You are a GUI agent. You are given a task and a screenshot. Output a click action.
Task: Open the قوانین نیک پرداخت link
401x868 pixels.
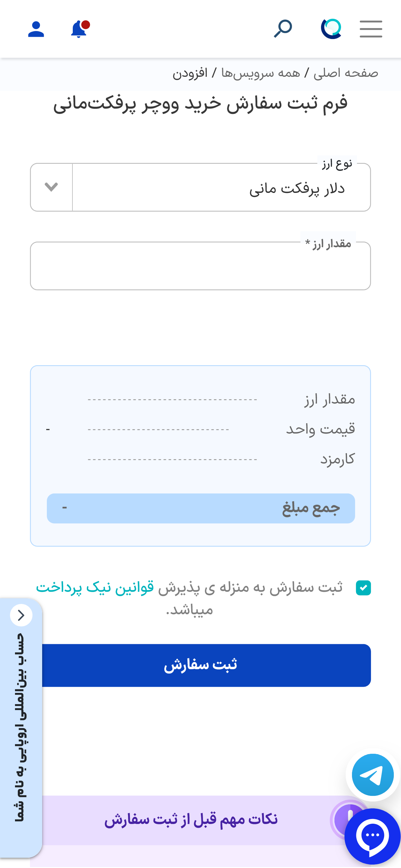(95, 587)
